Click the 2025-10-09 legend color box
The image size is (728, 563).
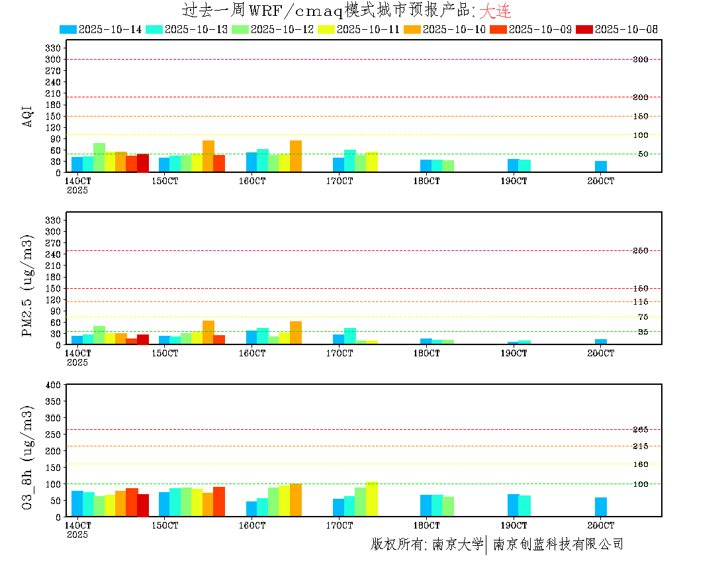tap(498, 29)
